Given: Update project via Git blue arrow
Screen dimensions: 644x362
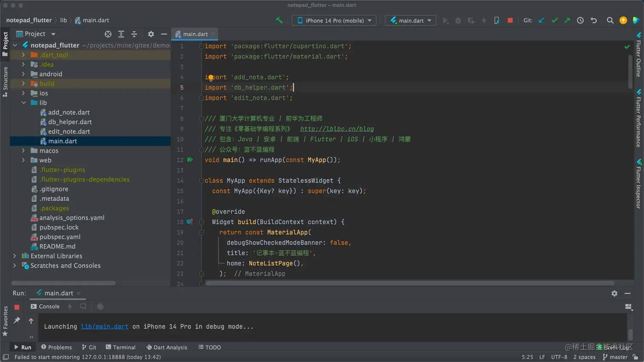Looking at the screenshot, I should tap(541, 20).
